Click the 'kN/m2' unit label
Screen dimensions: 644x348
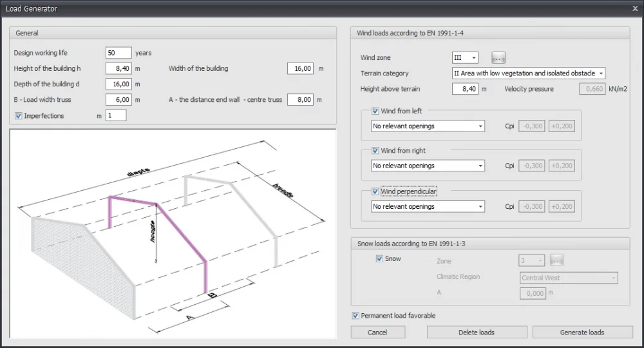618,89
